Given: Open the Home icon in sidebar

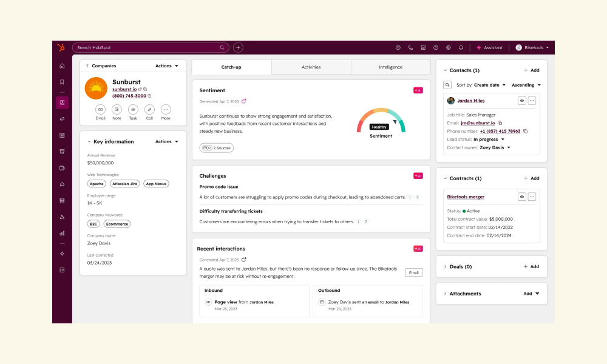Looking at the screenshot, I should pos(62,66).
